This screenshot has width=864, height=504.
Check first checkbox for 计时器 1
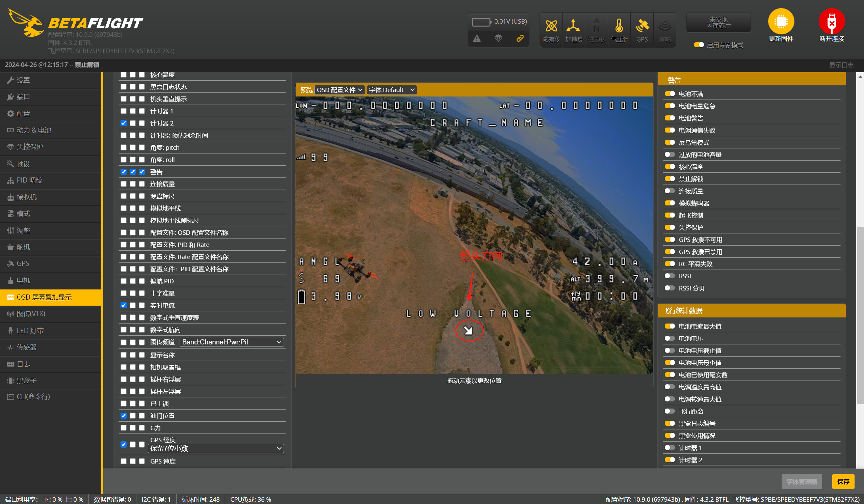[124, 111]
